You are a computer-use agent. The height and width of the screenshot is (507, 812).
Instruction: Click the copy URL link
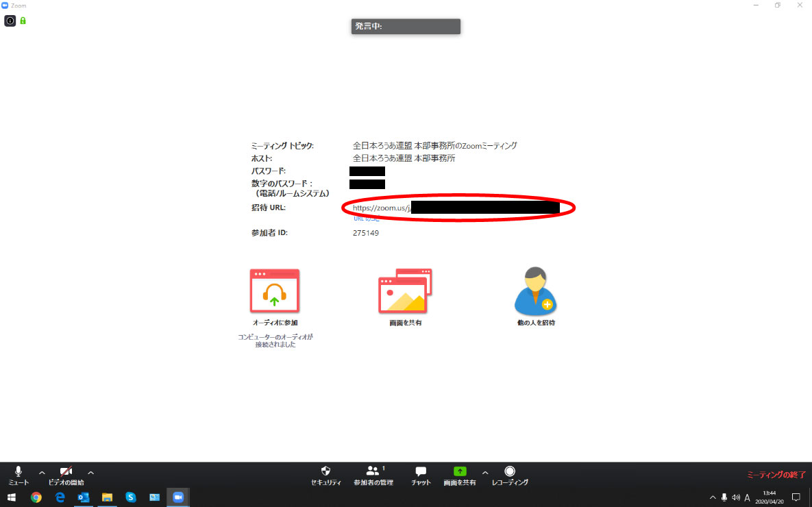tap(366, 219)
